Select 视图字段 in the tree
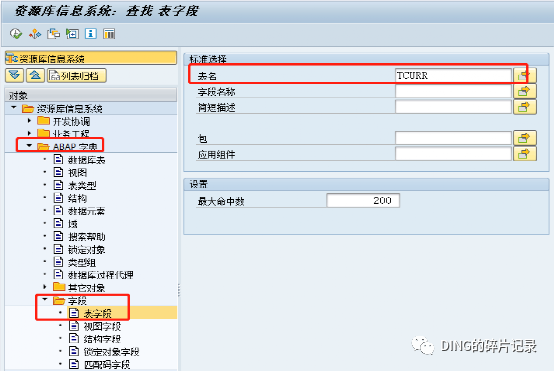Image resolution: width=554 pixels, height=371 pixels. 102,326
